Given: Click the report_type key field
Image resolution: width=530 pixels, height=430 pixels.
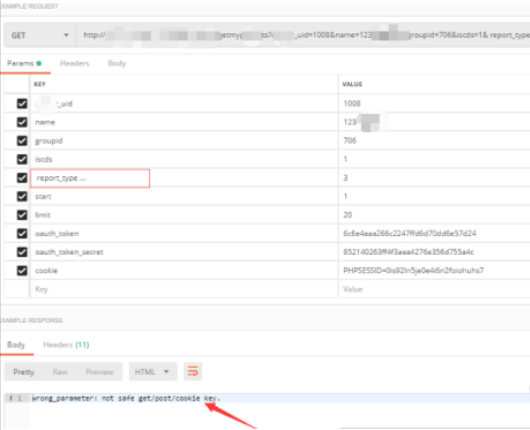Looking at the screenshot, I should (x=90, y=178).
